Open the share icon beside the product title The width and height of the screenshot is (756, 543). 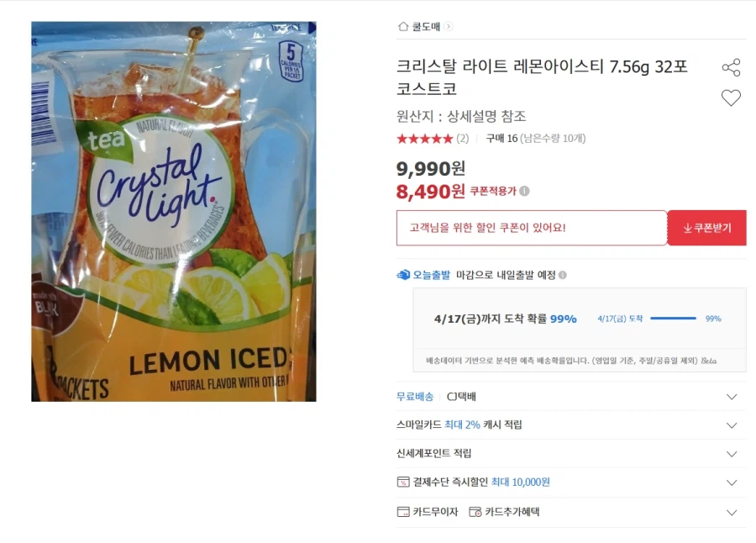click(732, 66)
